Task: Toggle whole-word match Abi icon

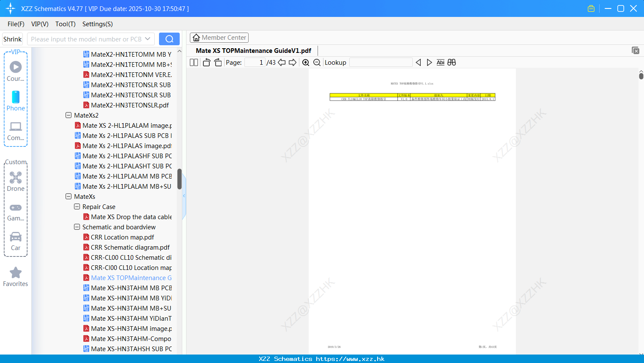Action: pos(440,63)
